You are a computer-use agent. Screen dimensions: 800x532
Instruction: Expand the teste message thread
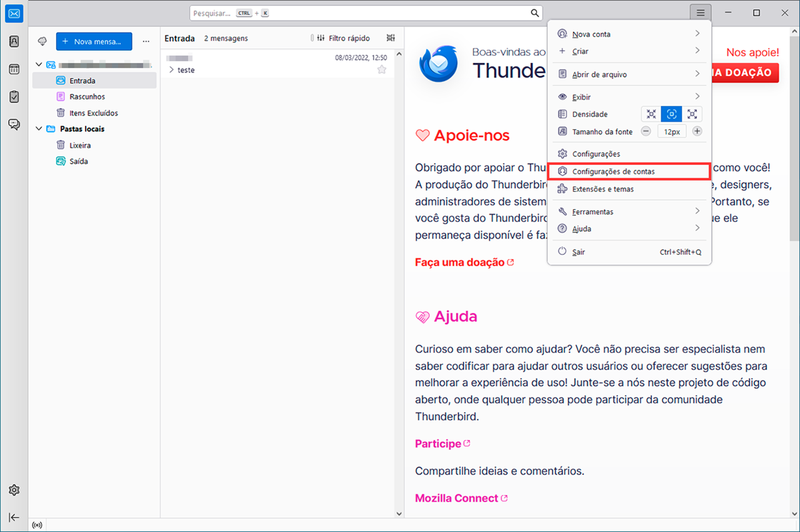[171, 70]
